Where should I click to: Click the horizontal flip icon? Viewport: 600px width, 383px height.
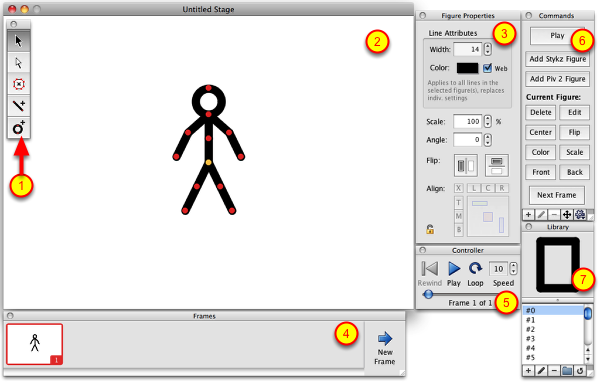point(466,166)
